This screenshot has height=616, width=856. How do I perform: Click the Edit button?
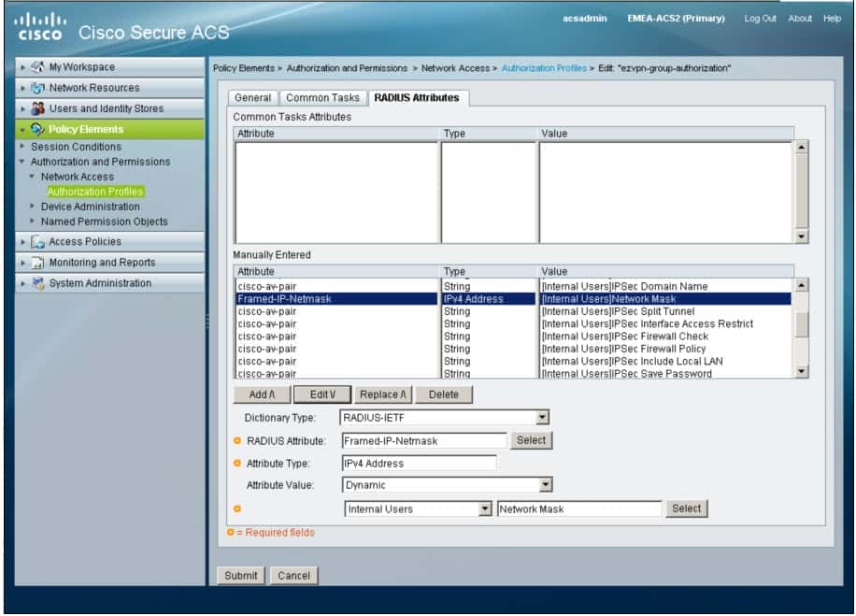coord(322,394)
